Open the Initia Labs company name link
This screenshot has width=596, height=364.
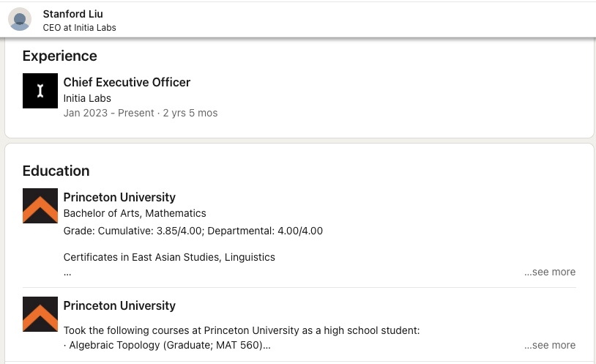87,98
